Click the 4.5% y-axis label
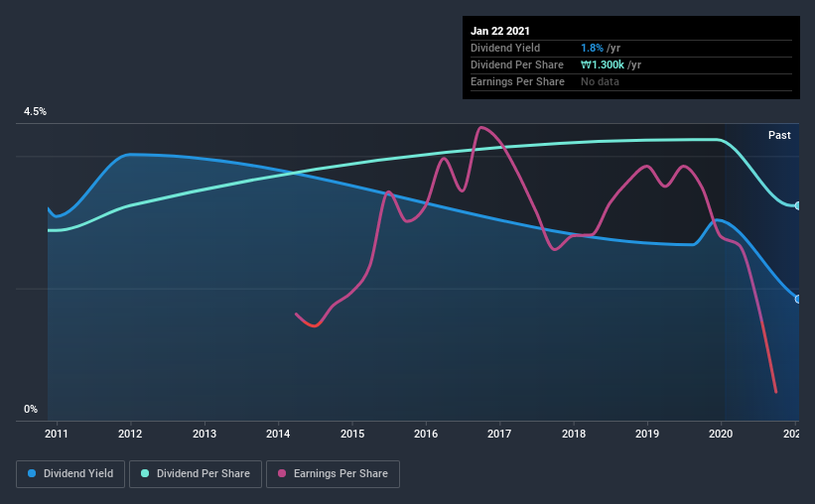The height and width of the screenshot is (504, 815). [x=35, y=111]
